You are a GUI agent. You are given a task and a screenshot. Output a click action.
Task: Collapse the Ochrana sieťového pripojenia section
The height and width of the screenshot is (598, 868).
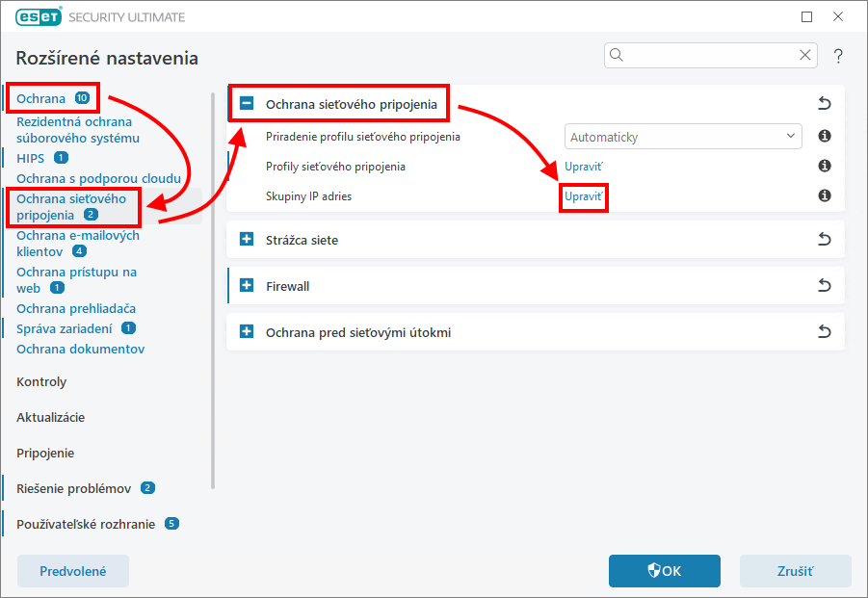coord(247,103)
